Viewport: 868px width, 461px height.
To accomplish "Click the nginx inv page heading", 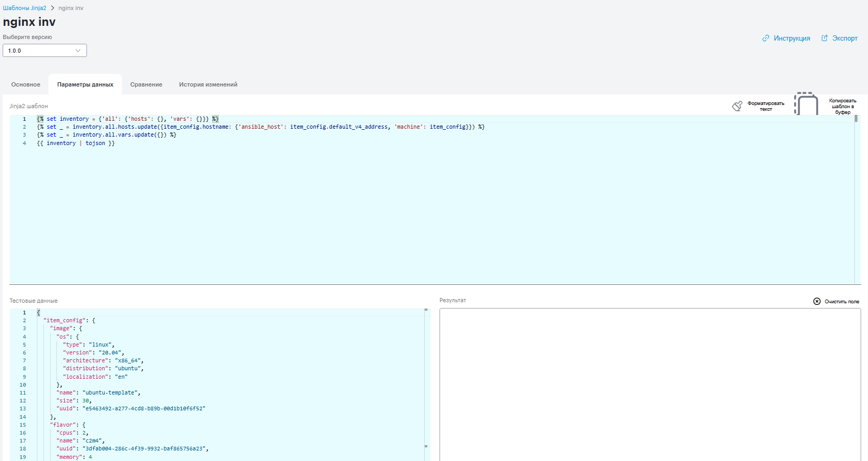I will (29, 22).
